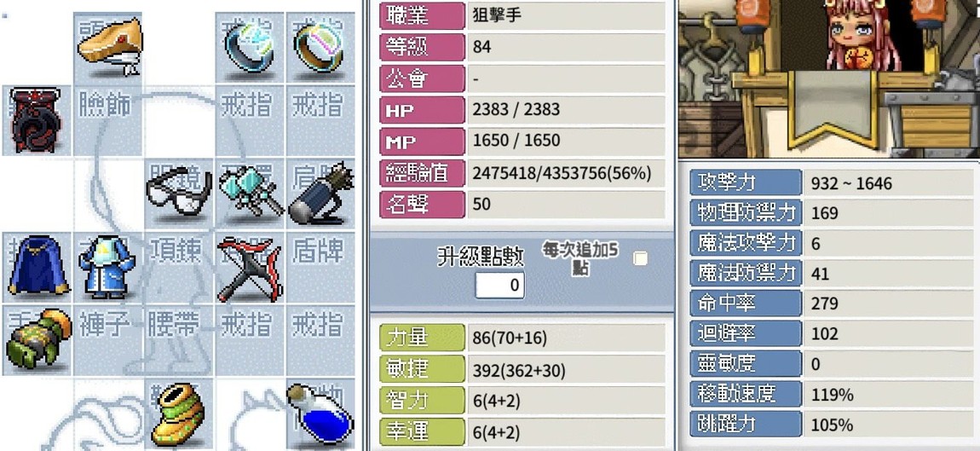Click the yellow shoes equipment icon
This screenshot has height=451, width=980.
point(180,414)
